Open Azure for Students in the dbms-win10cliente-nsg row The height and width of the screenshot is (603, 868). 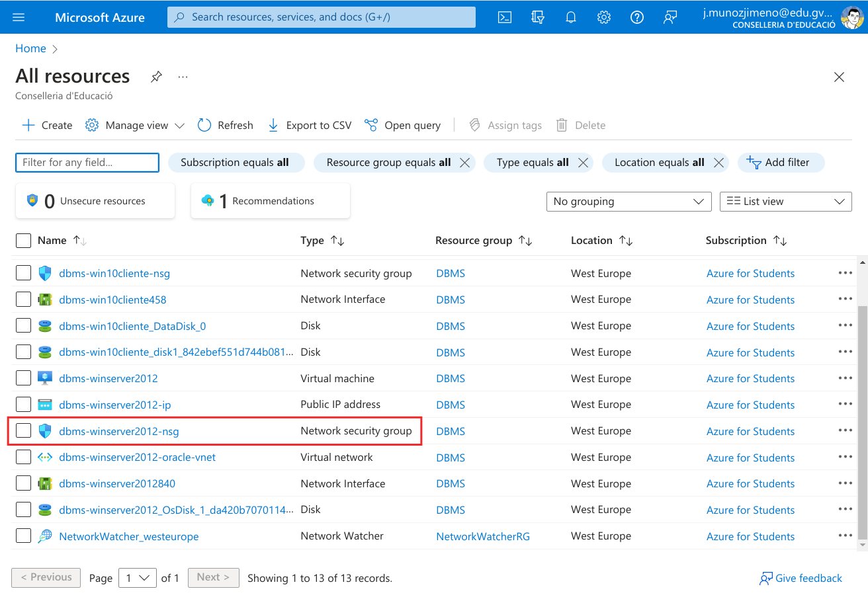coord(750,274)
